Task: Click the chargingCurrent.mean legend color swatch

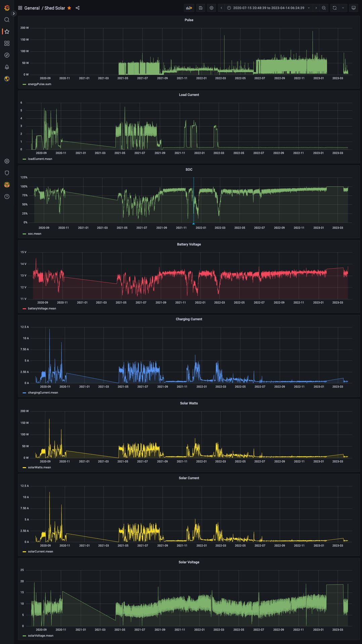Action: point(24,393)
